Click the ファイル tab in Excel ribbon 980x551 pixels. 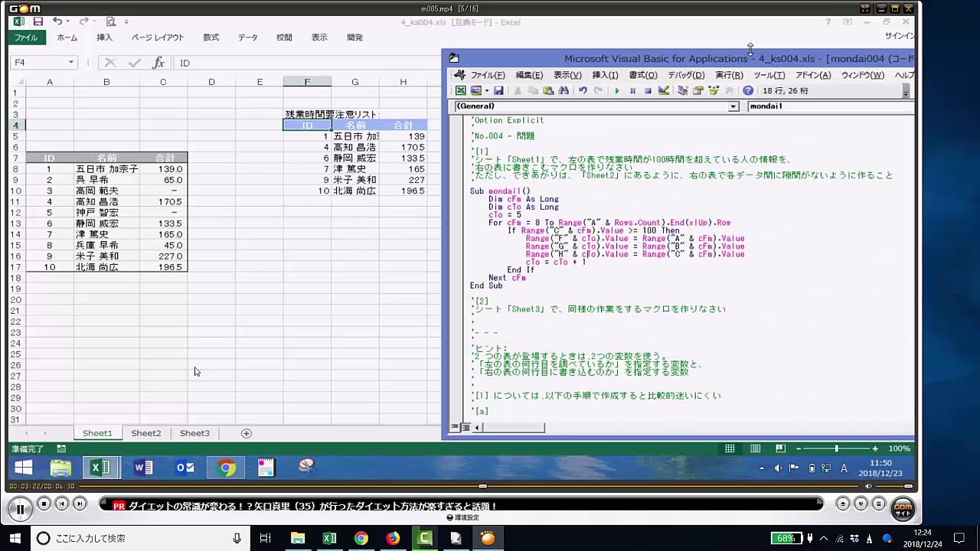(x=25, y=37)
